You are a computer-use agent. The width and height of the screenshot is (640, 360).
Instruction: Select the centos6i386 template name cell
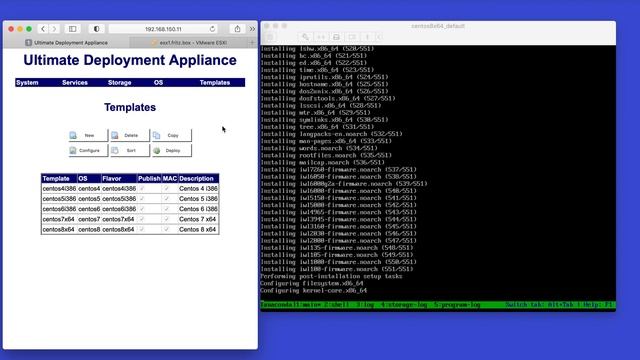pyautogui.click(x=59, y=209)
